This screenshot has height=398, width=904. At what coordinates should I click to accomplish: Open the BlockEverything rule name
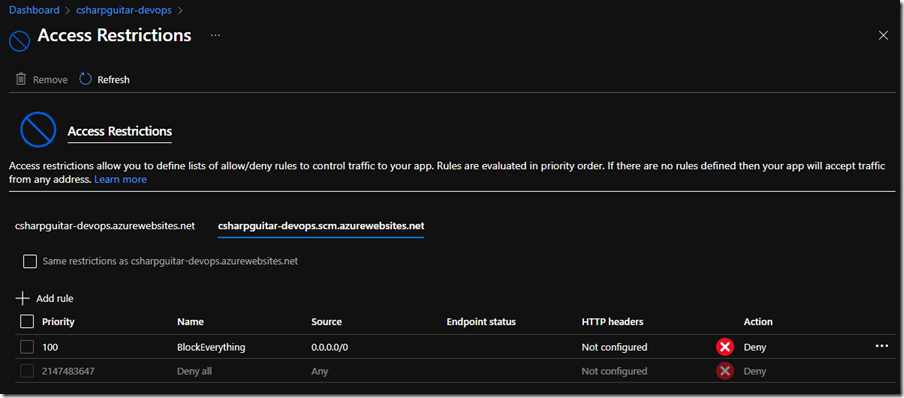211,347
